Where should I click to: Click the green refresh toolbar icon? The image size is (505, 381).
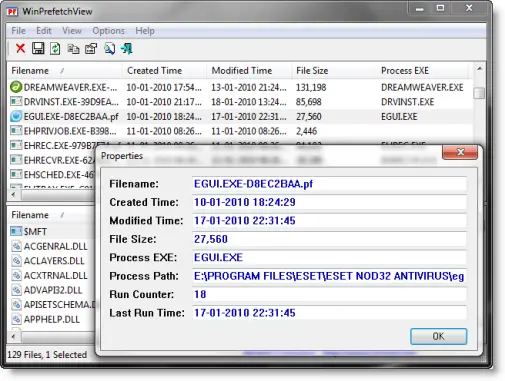(x=55, y=49)
